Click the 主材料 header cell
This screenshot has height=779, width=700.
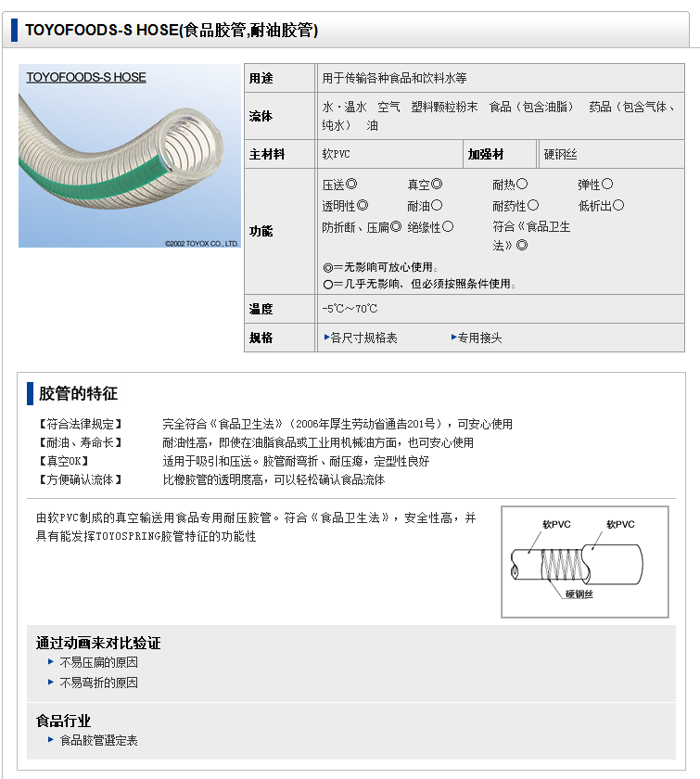[280, 155]
